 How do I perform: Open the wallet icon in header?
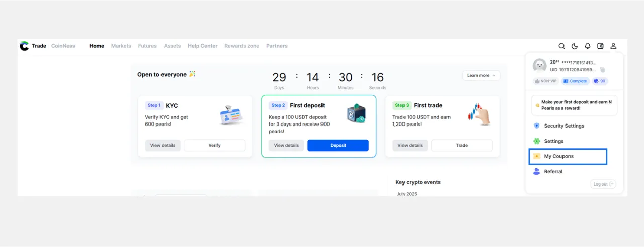tap(600, 46)
